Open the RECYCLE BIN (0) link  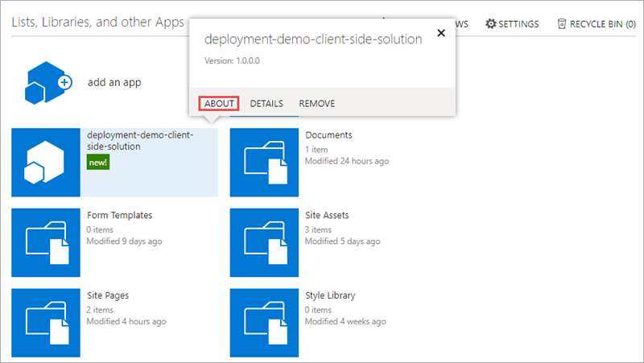tap(597, 24)
